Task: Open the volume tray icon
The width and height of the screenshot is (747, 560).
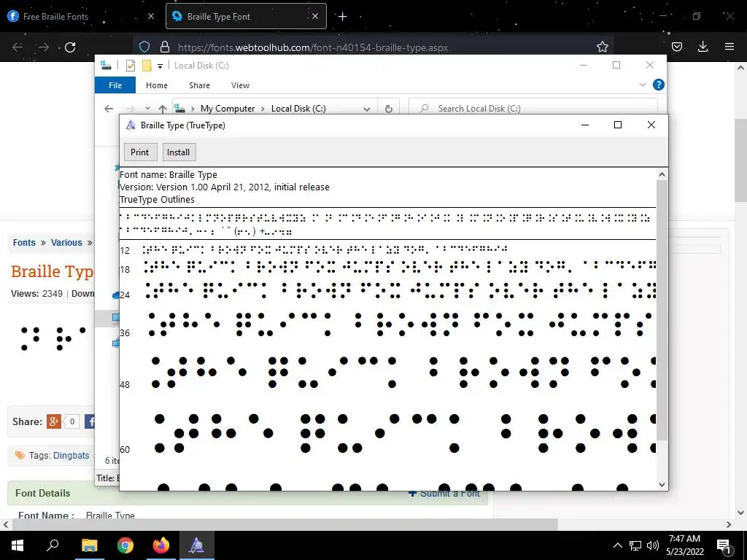Action: [x=653, y=545]
